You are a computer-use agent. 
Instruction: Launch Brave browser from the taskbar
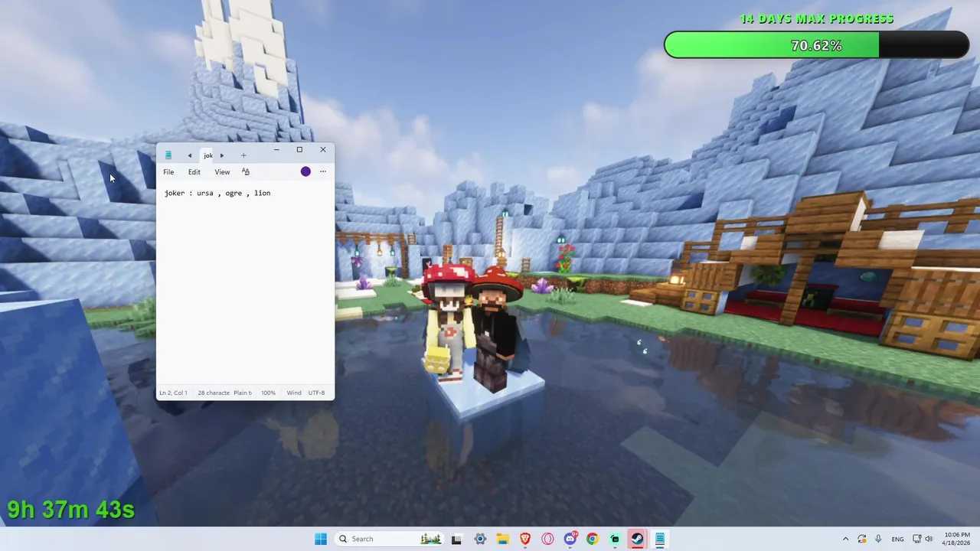pyautogui.click(x=525, y=539)
